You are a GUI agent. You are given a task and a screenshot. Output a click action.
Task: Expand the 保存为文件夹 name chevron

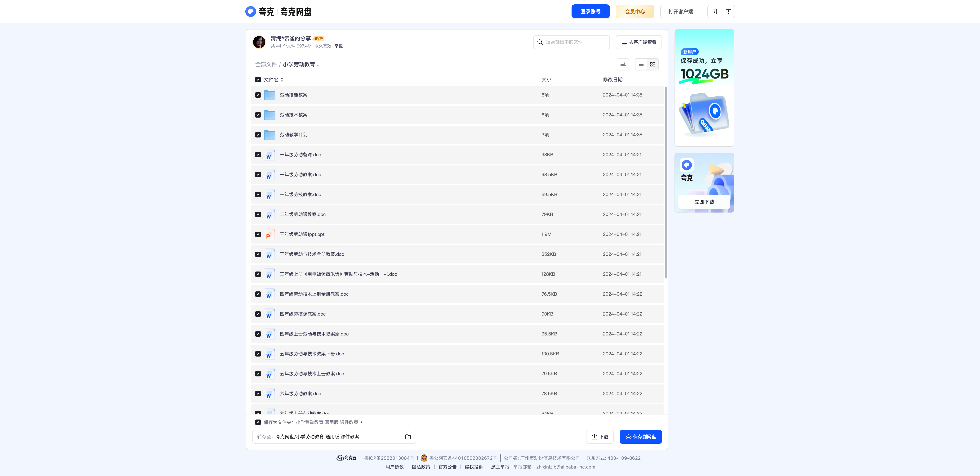tap(361, 422)
